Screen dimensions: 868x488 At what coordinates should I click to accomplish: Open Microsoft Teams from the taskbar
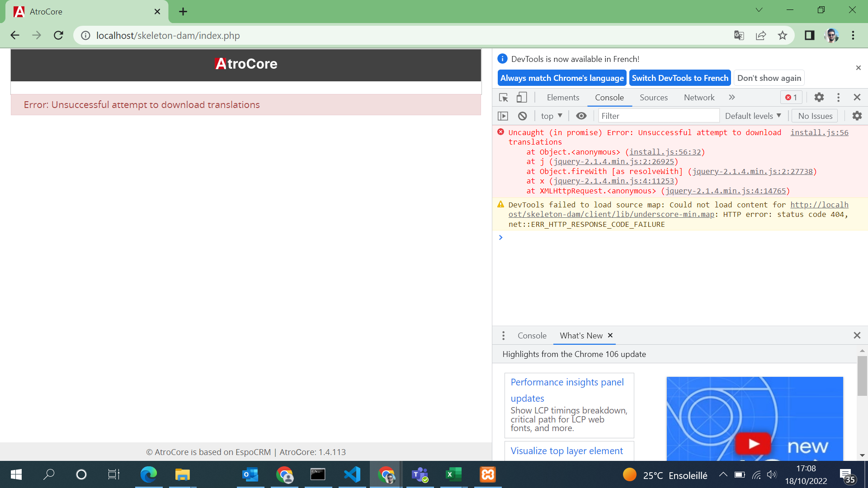click(x=420, y=474)
